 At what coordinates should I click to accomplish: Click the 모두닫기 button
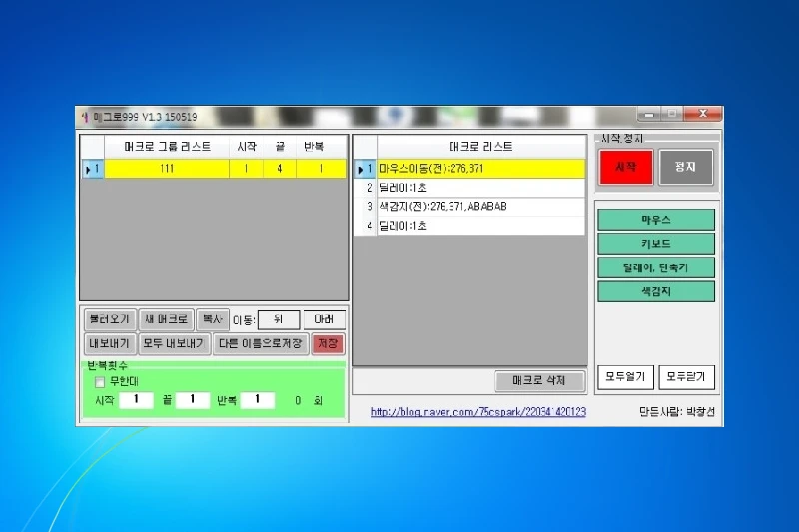(x=686, y=377)
